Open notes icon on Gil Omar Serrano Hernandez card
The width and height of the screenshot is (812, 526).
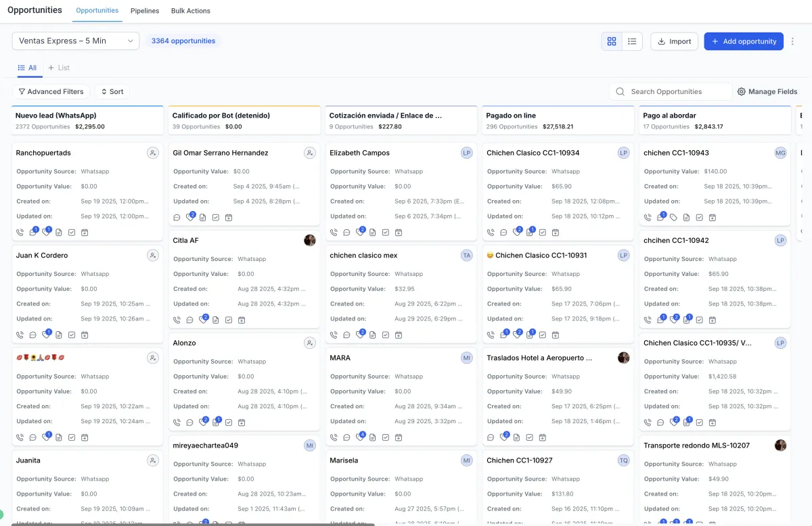[202, 217]
